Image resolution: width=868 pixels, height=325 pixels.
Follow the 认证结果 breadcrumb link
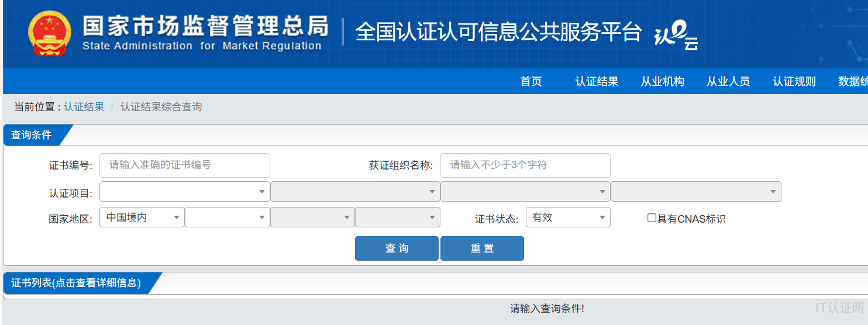click(x=84, y=107)
